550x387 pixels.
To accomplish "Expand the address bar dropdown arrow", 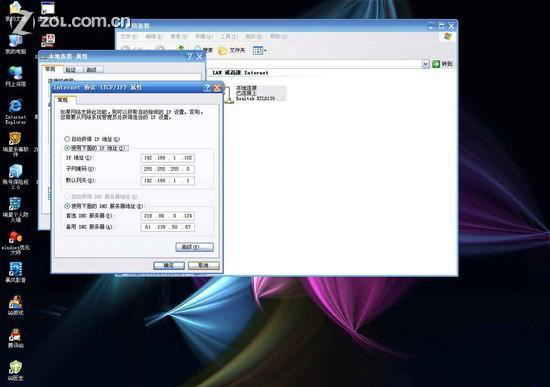I will (x=425, y=64).
